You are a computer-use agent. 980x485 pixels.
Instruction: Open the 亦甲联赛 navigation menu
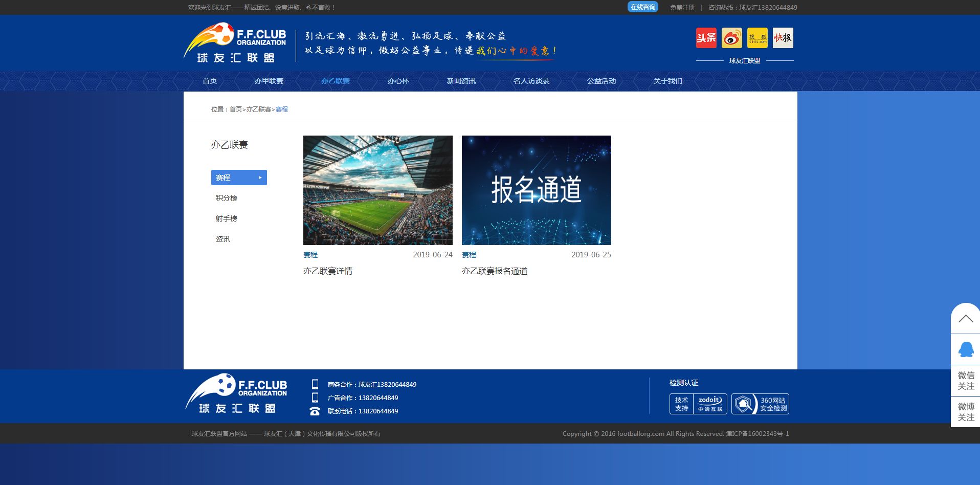tap(269, 81)
